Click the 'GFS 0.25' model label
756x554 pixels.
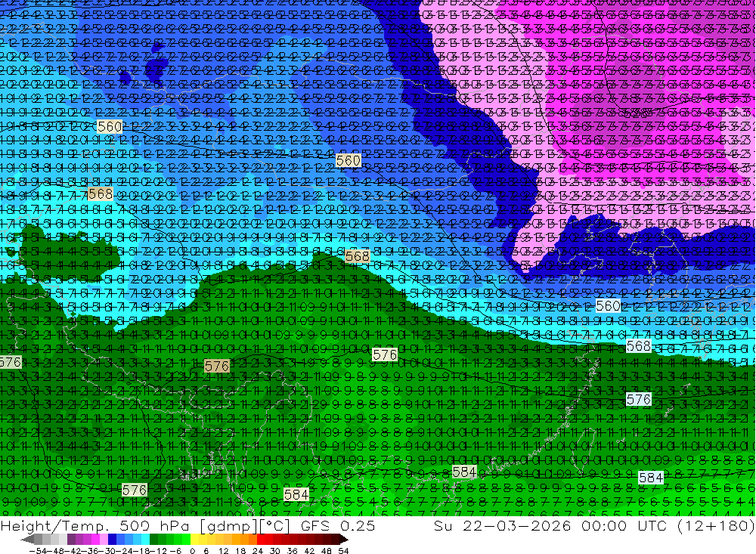click(338, 526)
